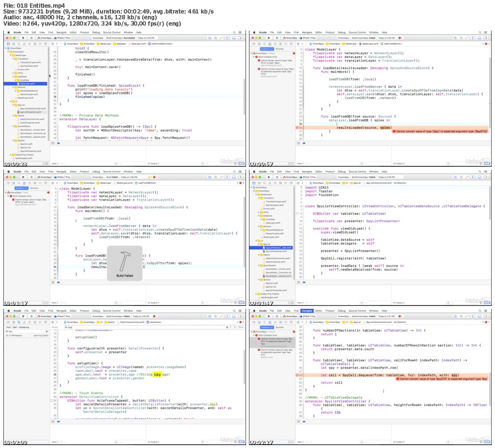
Task: Click the IBOutlet connection circle in 00:01:47 gutter
Action: [x=297, y=214]
